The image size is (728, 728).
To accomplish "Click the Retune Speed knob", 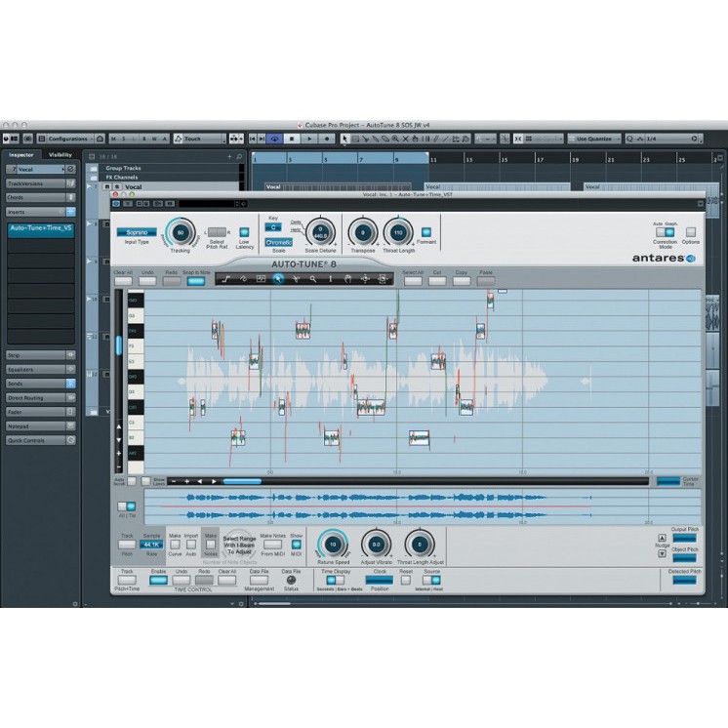I will [332, 544].
